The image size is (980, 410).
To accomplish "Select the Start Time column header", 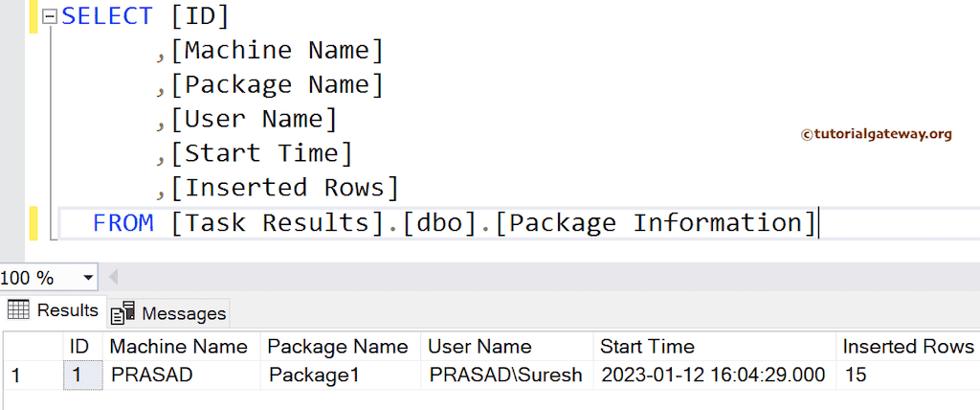I will click(x=647, y=347).
